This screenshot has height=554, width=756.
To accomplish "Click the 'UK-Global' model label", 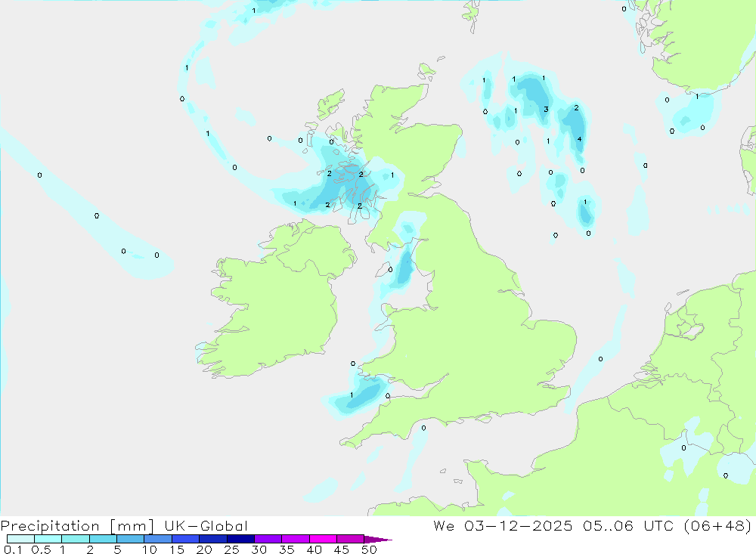I will [x=206, y=526].
